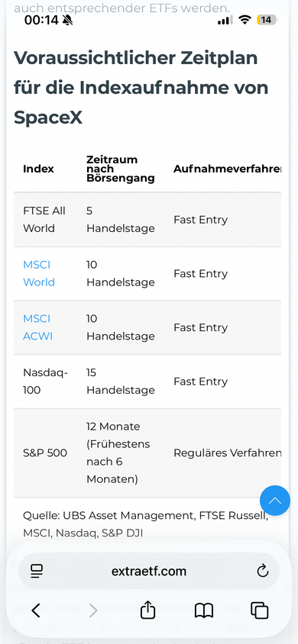Reload the page with refresh icon

point(262,571)
